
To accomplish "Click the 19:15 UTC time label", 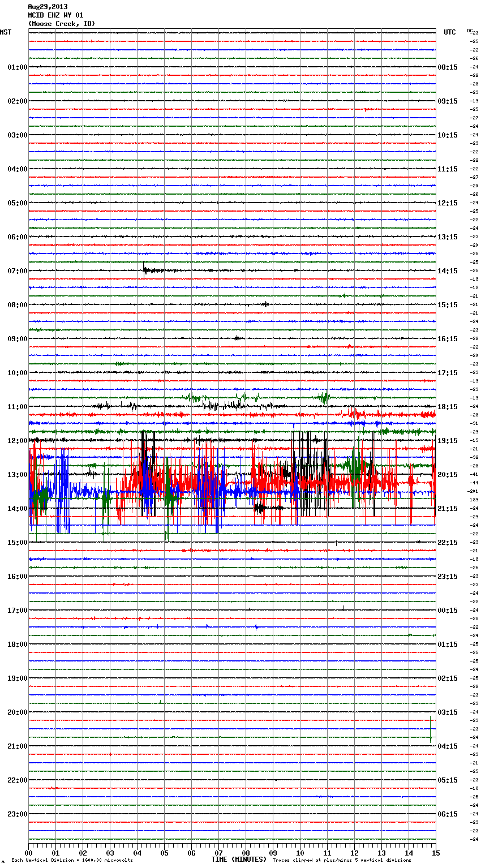I will coord(448,441).
